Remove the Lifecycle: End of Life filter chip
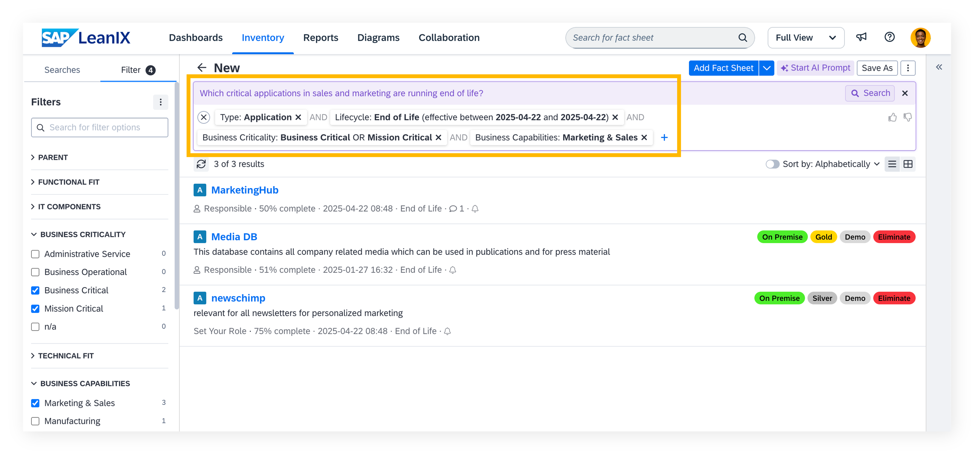The height and width of the screenshot is (460, 980). coord(615,117)
